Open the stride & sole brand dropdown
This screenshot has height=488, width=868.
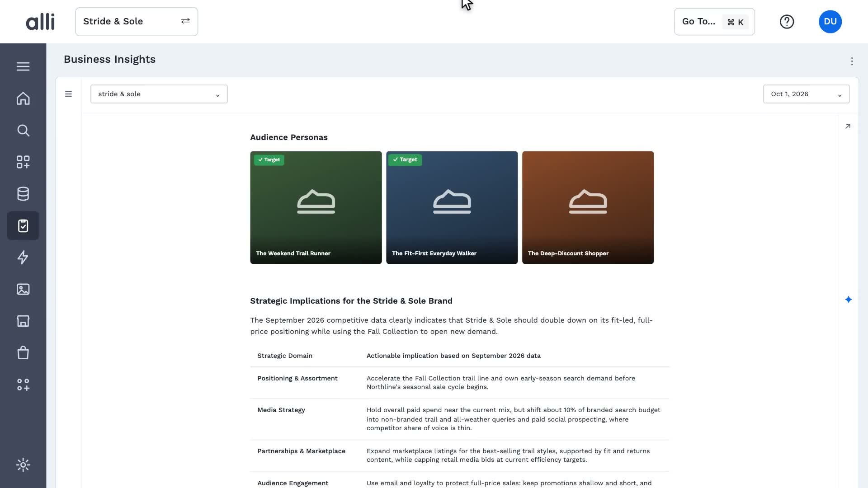pos(159,94)
